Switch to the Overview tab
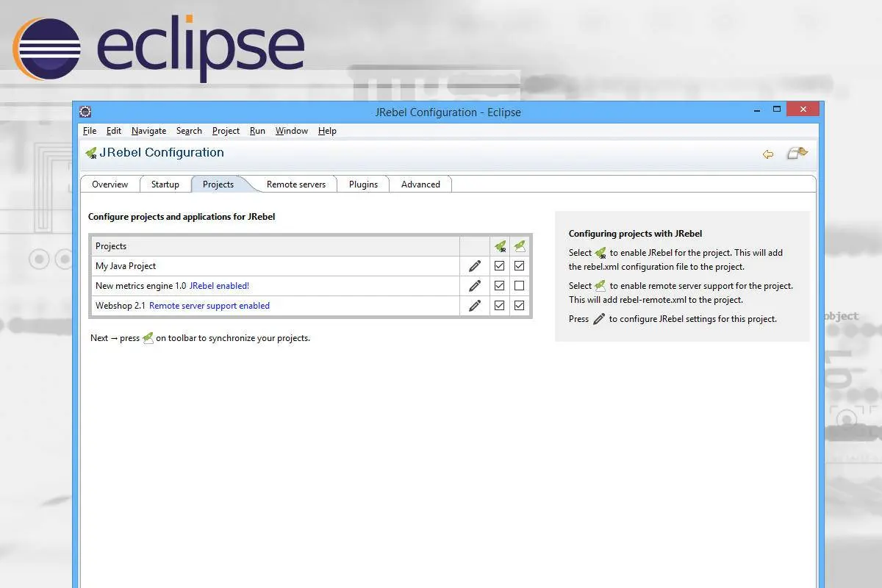 [x=110, y=184]
